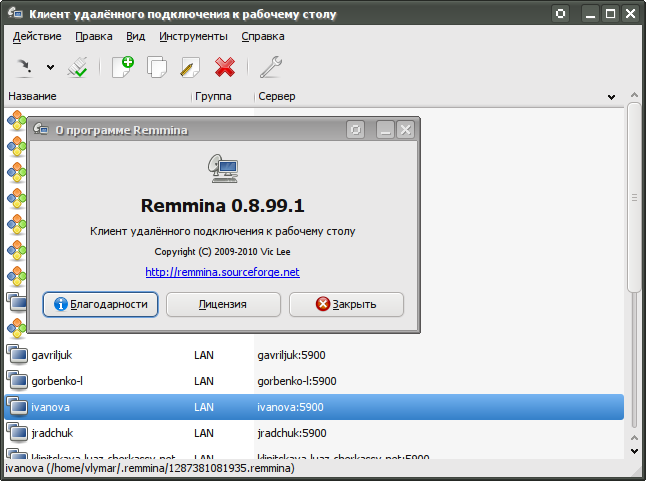
Task: Click the VNC icon beside gavriljuk
Action: click(x=17, y=355)
